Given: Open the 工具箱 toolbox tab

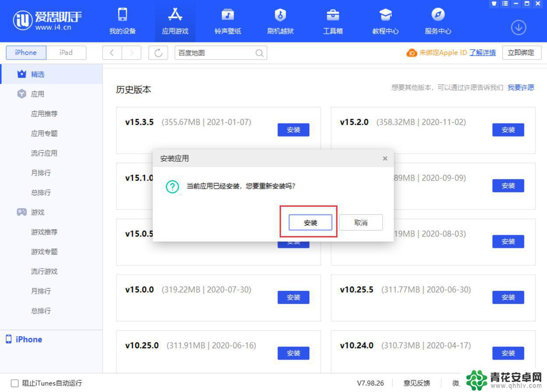Looking at the screenshot, I should 333,21.
